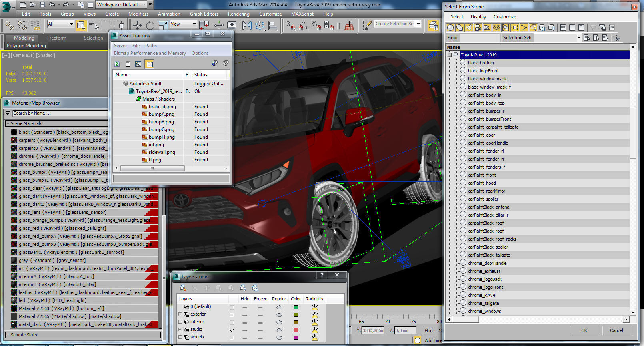This screenshot has width=644, height=346.
Task: Toggle Freeze for the exterior layer
Action: pyautogui.click(x=260, y=315)
